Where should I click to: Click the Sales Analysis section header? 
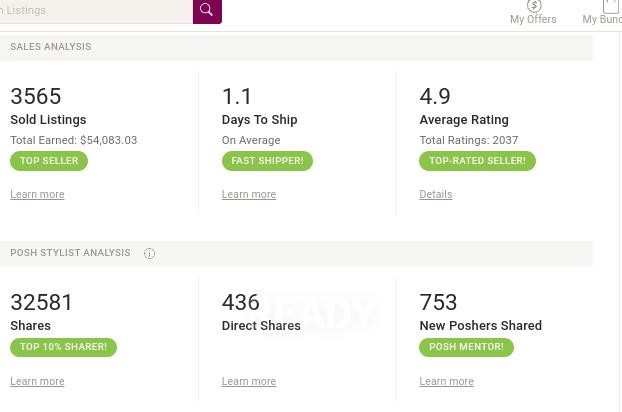coord(50,47)
